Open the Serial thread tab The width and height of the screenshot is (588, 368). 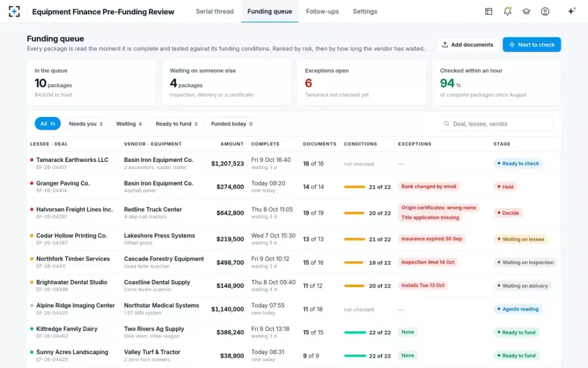point(215,11)
